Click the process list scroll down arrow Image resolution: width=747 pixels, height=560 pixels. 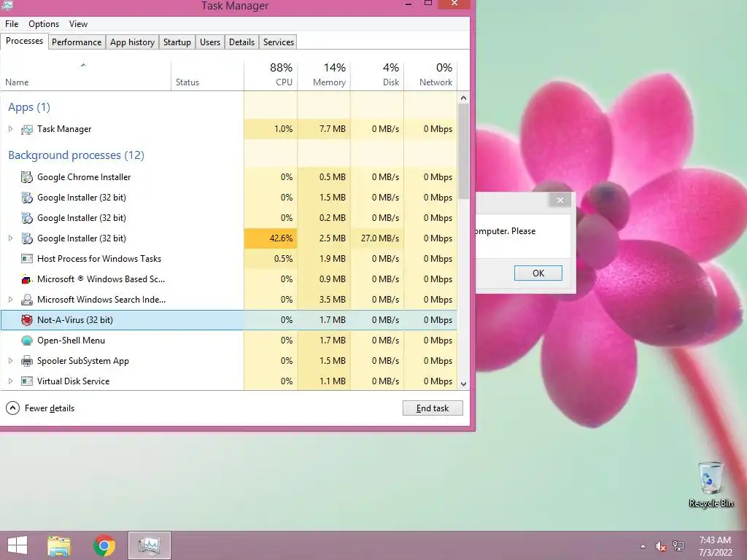click(463, 384)
